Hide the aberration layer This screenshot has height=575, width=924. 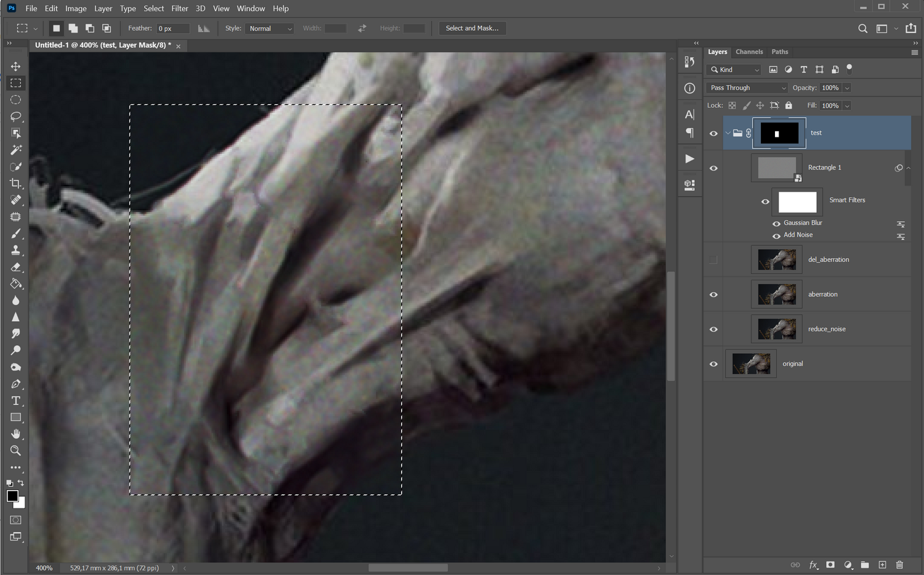(x=713, y=295)
